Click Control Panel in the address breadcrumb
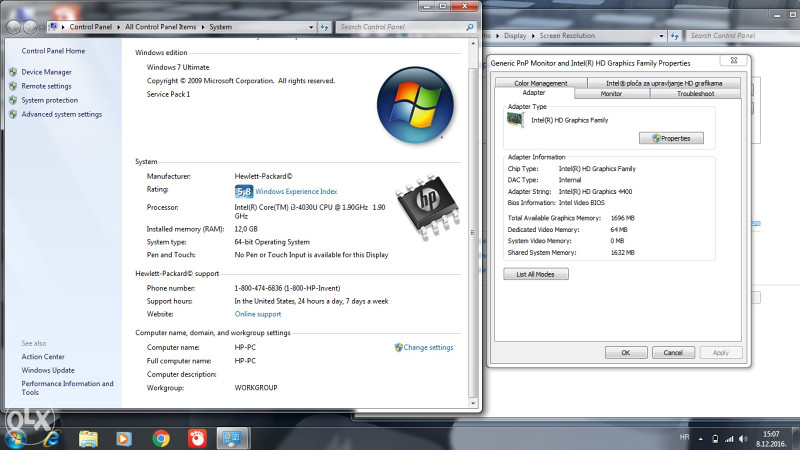This screenshot has height=450, width=800. click(90, 27)
